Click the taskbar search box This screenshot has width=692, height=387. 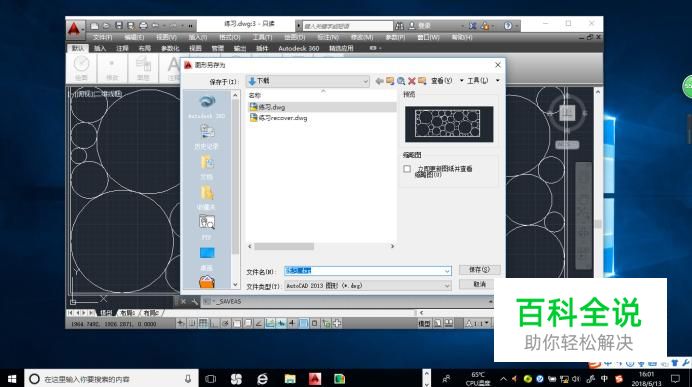(112, 379)
